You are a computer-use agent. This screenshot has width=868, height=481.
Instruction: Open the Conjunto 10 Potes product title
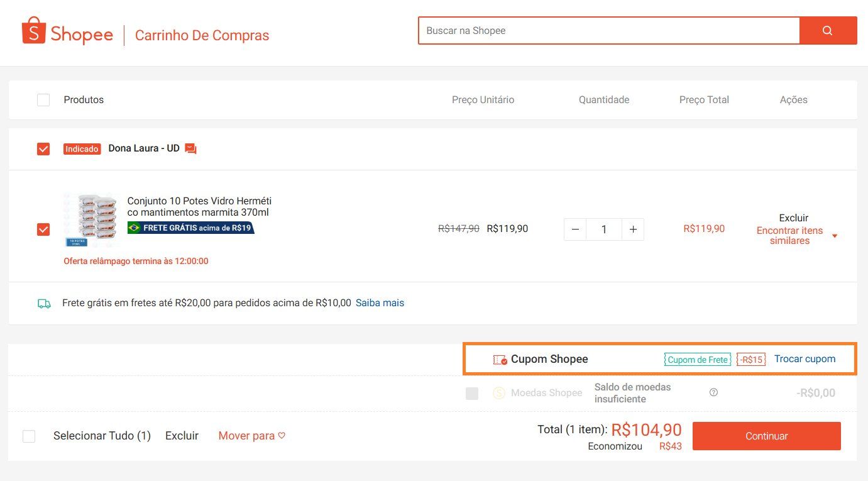(x=199, y=207)
